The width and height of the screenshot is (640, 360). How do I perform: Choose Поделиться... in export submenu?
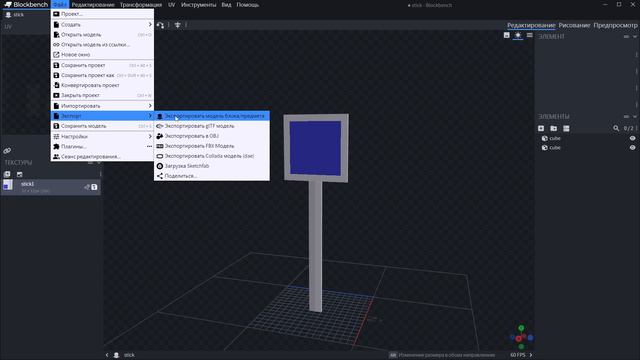212,176
